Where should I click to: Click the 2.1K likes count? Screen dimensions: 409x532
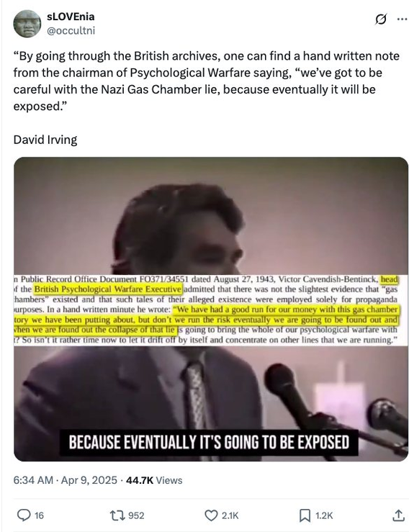coord(230,515)
